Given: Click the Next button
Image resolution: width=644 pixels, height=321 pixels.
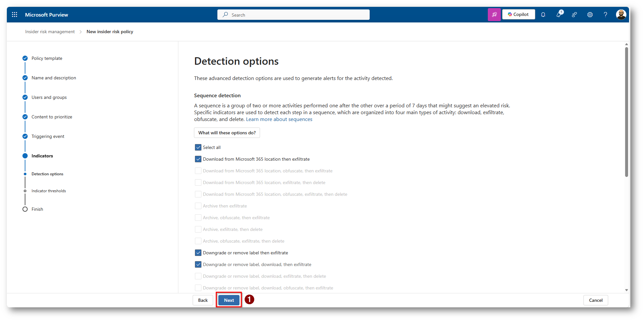Looking at the screenshot, I should tap(229, 300).
